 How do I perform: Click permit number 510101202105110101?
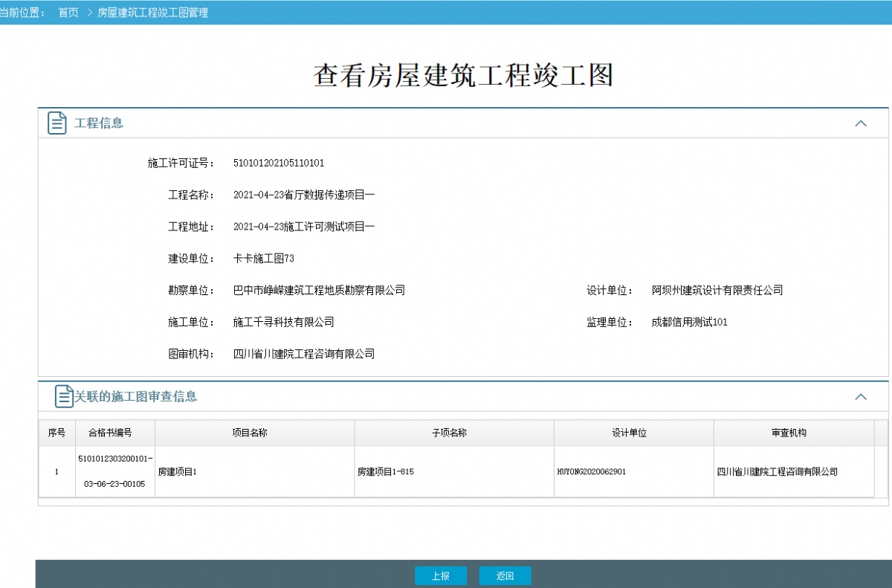click(279, 164)
